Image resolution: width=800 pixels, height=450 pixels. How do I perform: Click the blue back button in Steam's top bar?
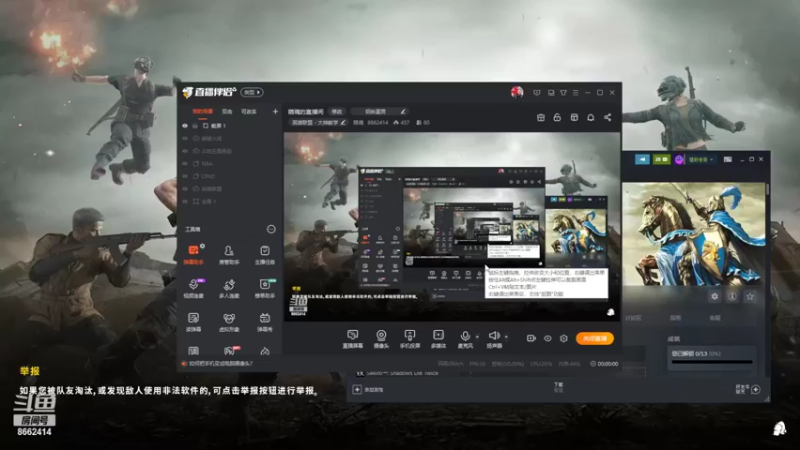pyautogui.click(x=642, y=160)
